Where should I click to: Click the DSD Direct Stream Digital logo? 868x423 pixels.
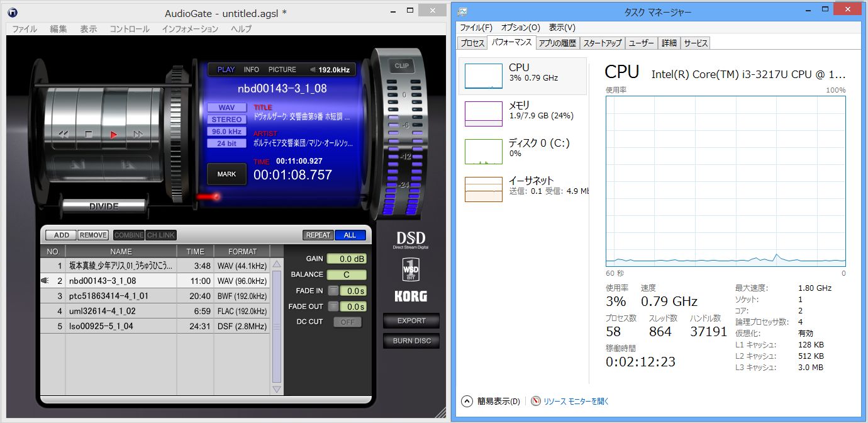coord(411,240)
